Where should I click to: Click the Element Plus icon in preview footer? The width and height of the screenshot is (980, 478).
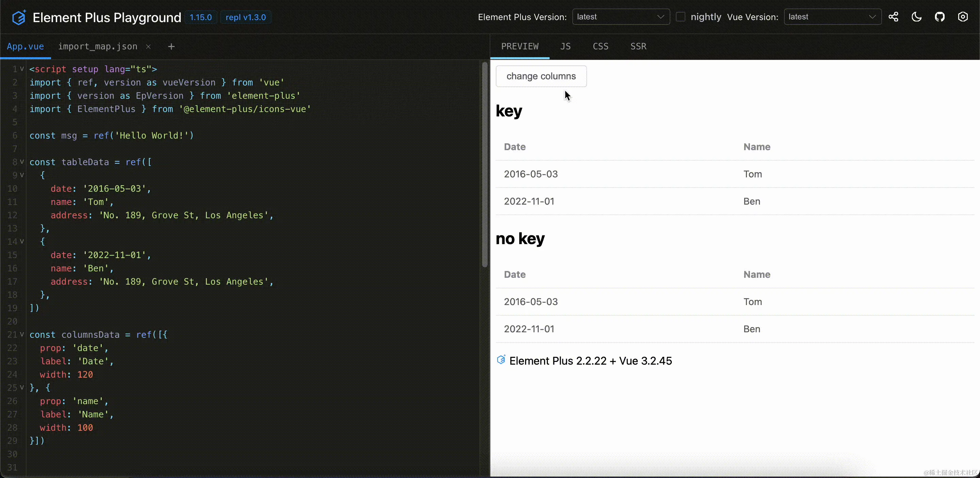click(x=501, y=360)
